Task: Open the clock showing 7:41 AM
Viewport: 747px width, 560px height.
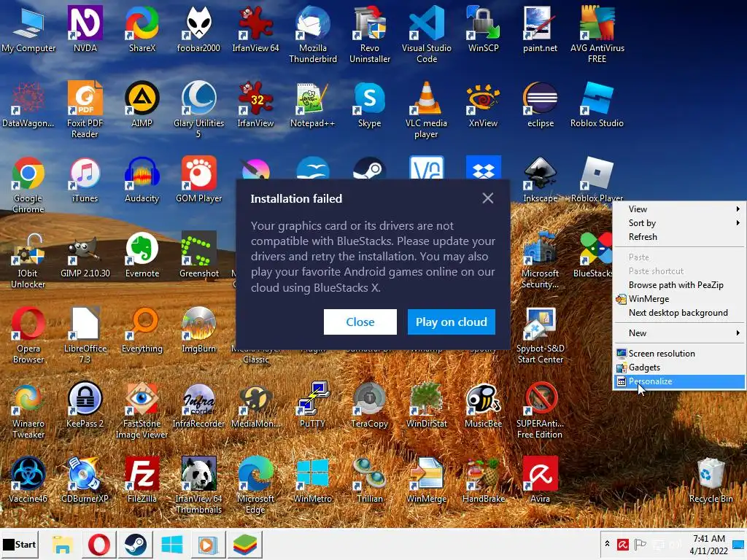Action: 709,544
